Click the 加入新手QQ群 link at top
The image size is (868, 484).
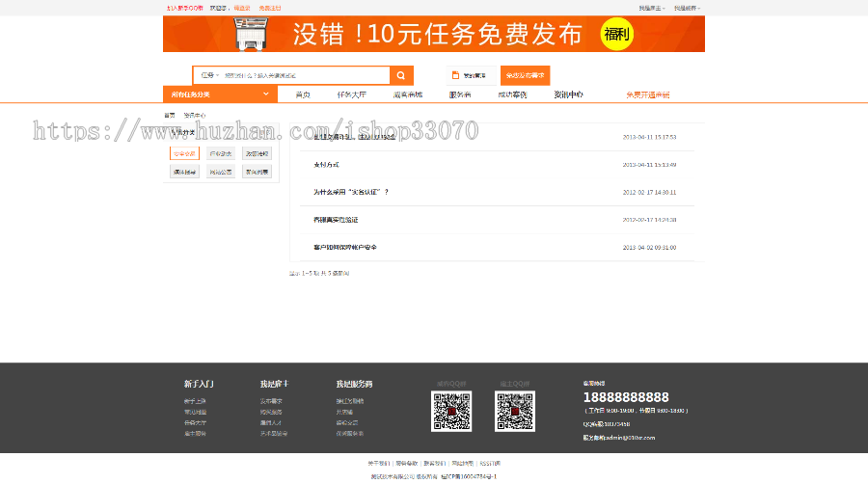pos(185,9)
